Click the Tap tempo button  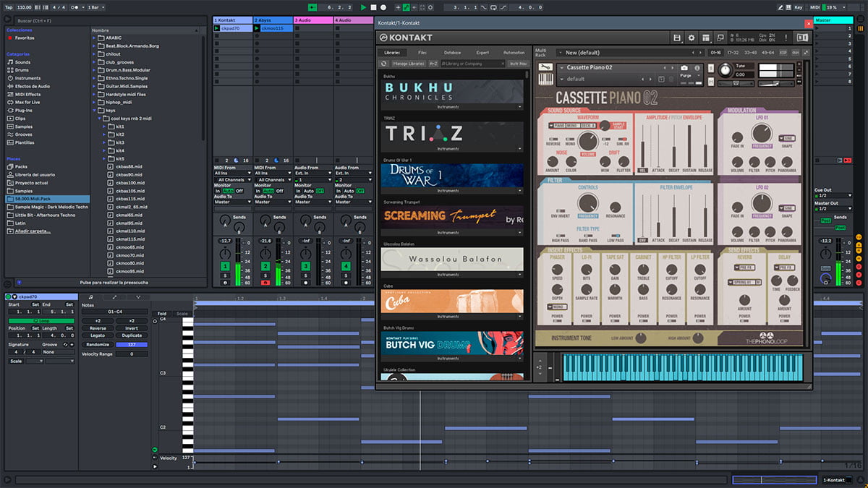[9, 7]
